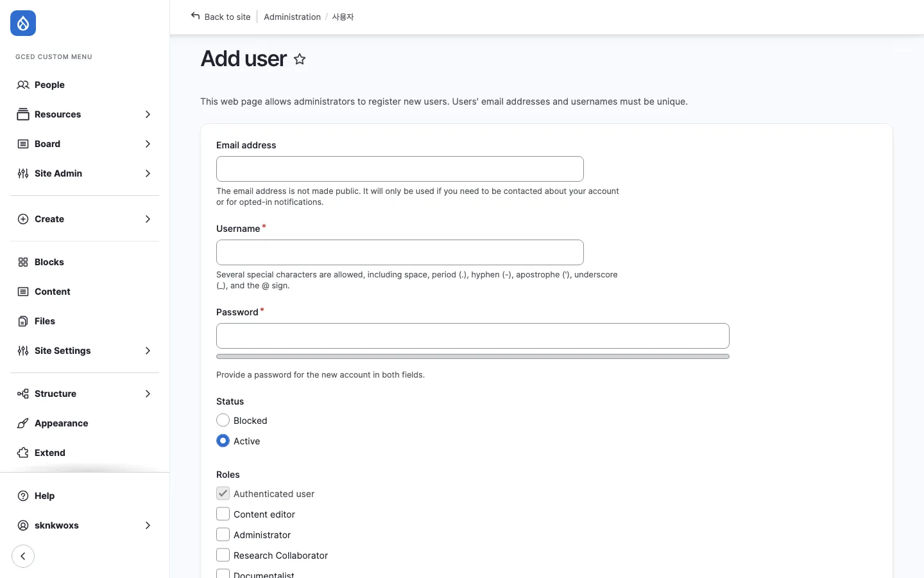Screen dimensions: 924x578
Task: Click the People icon in sidebar
Action: 23,85
